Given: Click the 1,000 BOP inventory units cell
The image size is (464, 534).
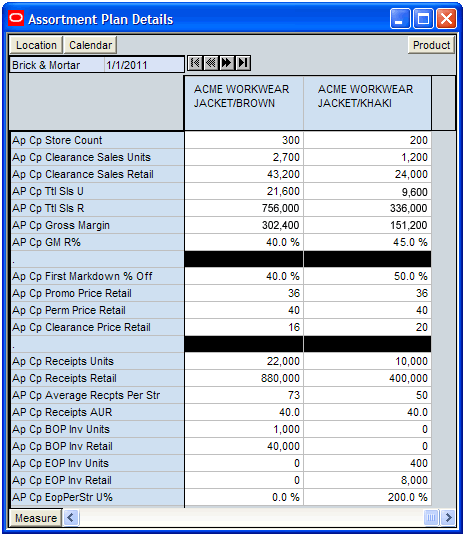Looking at the screenshot, I should [244, 429].
